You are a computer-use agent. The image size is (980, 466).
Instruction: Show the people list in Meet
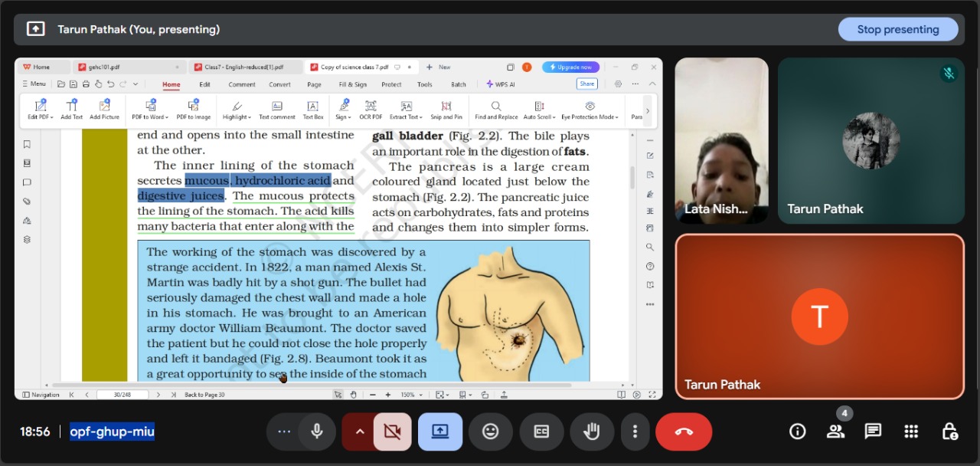[x=835, y=432]
